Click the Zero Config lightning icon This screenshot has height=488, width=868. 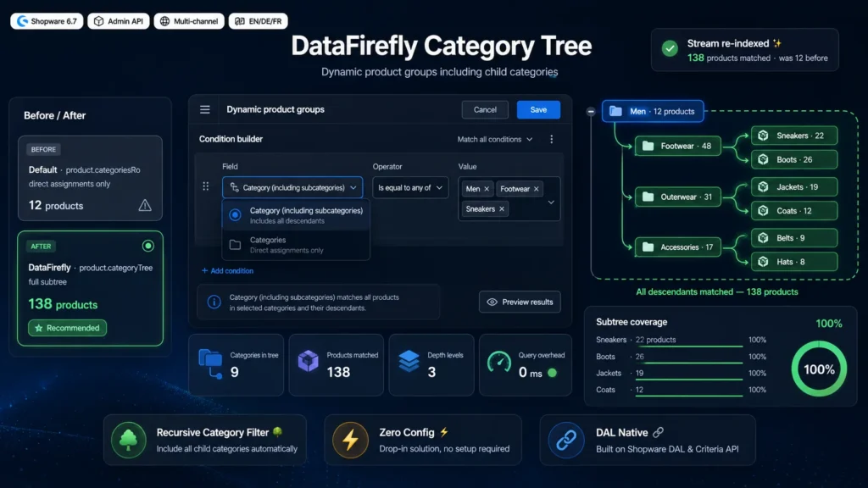350,440
